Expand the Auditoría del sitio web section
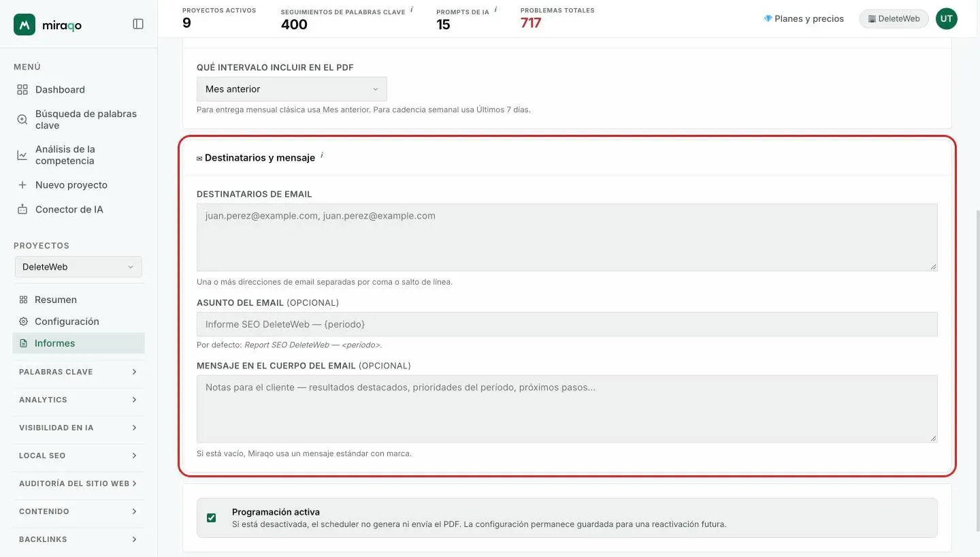980x557 pixels. tap(78, 483)
